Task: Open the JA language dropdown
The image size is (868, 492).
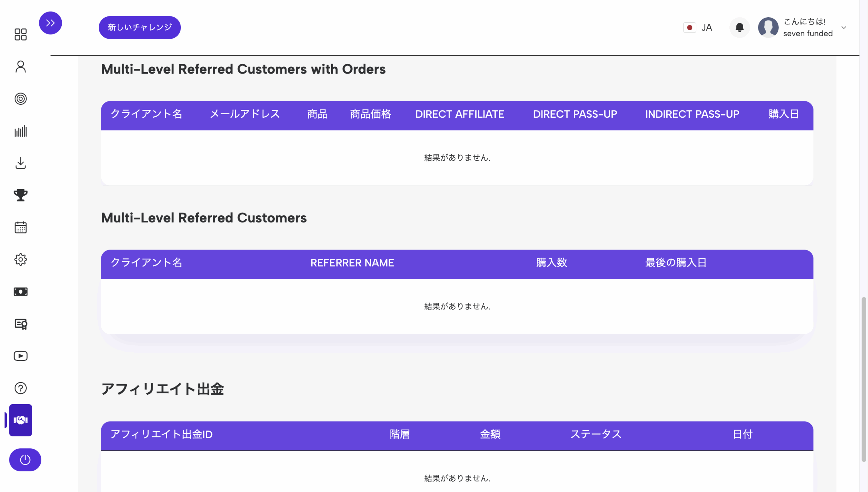Action: point(698,27)
